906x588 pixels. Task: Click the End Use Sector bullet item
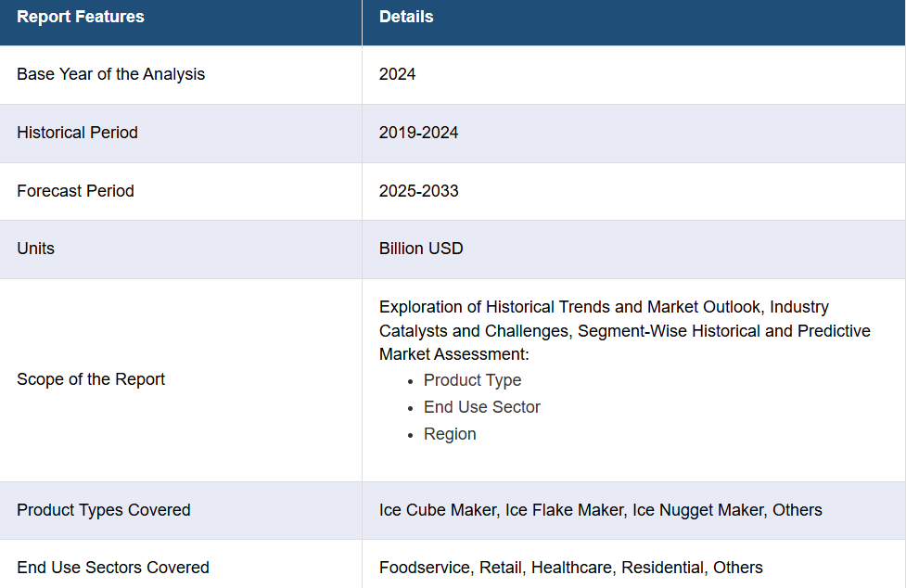coord(482,407)
